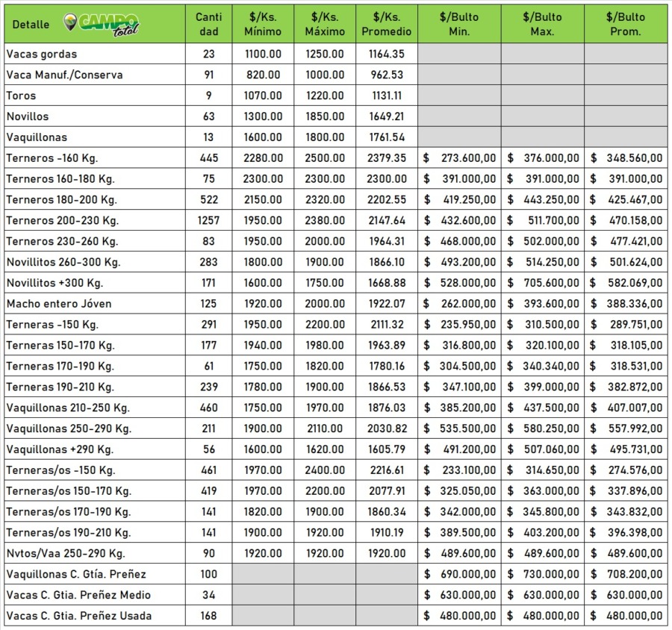This screenshot has height=630, width=672.
Task: Select the $/Ks. Máximo header cell
Action: [325, 24]
